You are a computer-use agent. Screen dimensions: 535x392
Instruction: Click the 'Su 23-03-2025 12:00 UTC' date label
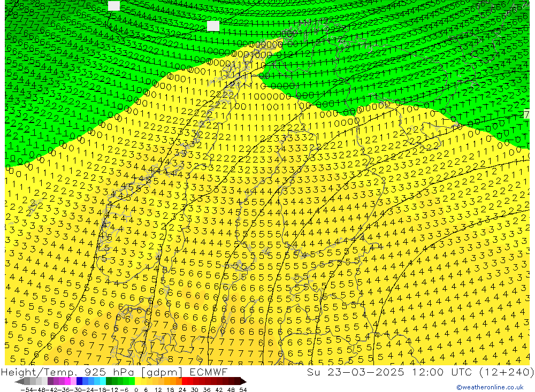click(x=391, y=372)
